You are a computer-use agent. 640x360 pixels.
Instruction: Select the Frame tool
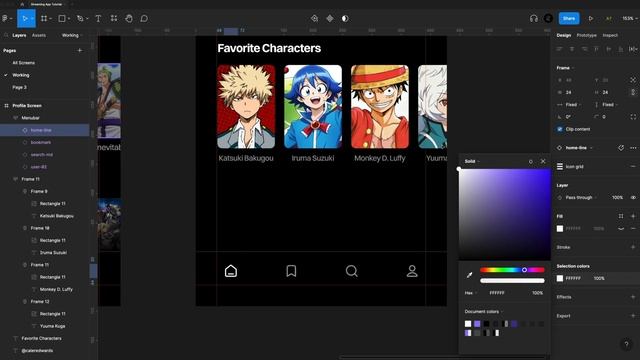coord(44,18)
